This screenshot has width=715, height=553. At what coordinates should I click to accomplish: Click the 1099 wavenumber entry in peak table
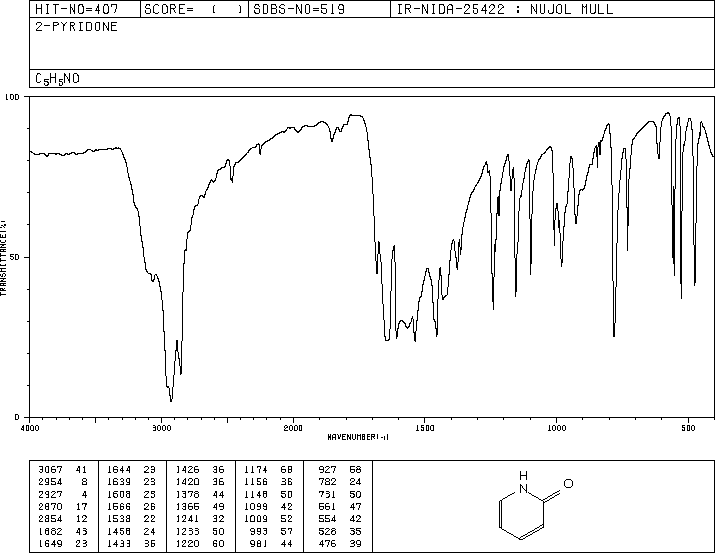[256, 506]
